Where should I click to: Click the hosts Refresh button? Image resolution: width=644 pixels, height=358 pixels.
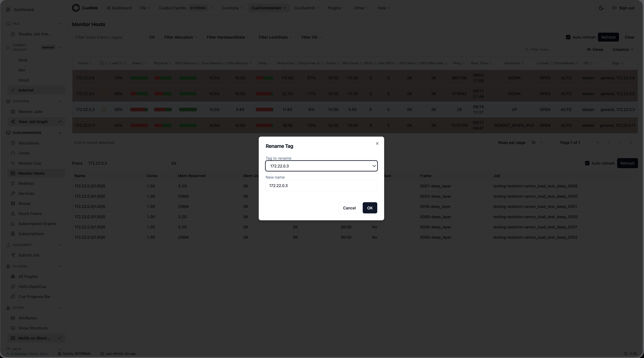pyautogui.click(x=608, y=37)
